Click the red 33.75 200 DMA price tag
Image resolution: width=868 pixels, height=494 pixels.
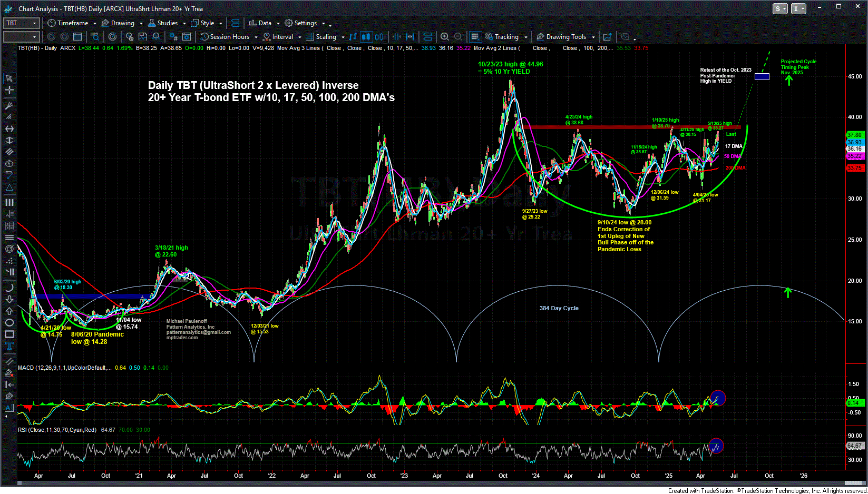(x=855, y=169)
